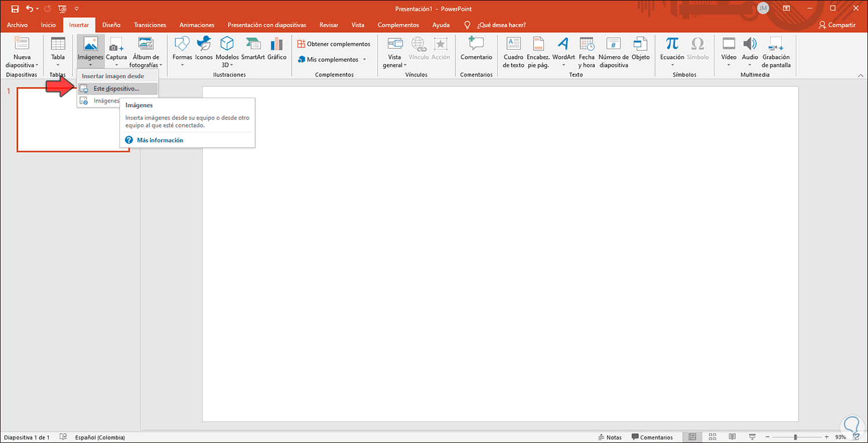
Task: Toggle the Notas pane in status bar
Action: (609, 437)
